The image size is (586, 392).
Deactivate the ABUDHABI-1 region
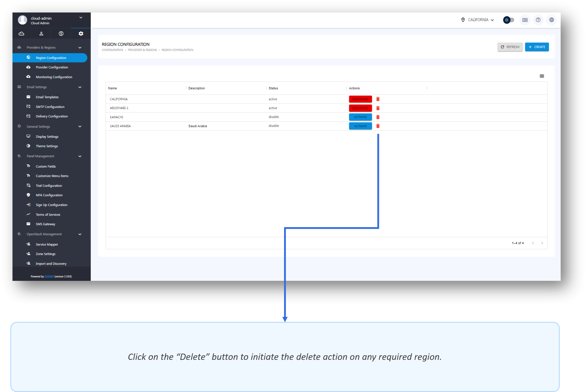click(x=360, y=108)
